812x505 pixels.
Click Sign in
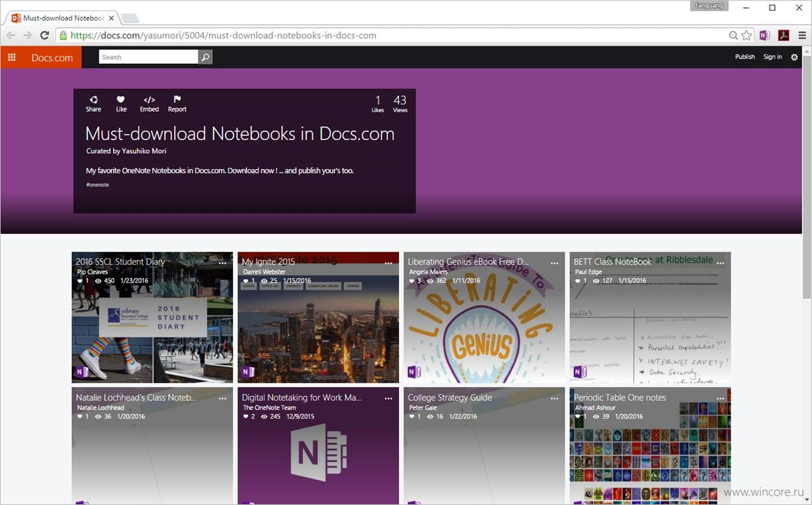[x=772, y=57]
